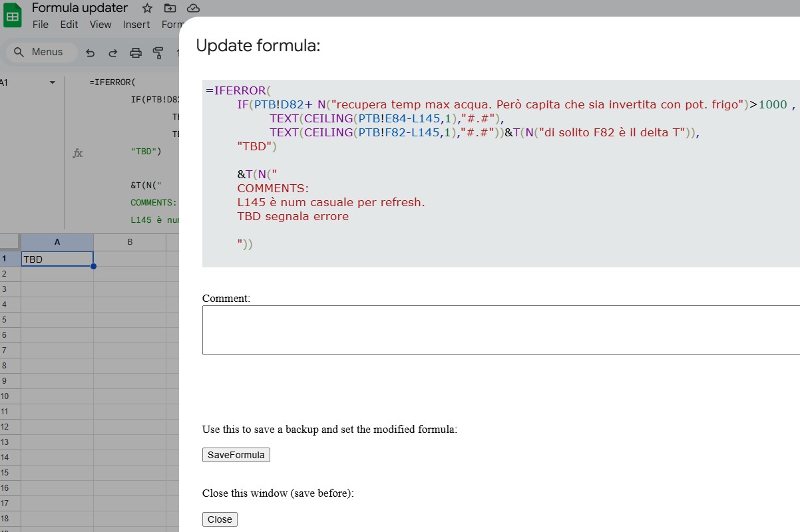Open the Edit menu
Screen dimensions: 800x532
(x=69, y=25)
